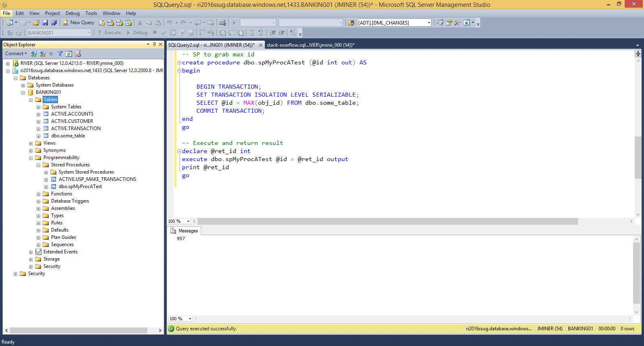Click the Undo arrow icon
Image resolution: width=644 pixels, height=346 pixels.
(x=169, y=23)
